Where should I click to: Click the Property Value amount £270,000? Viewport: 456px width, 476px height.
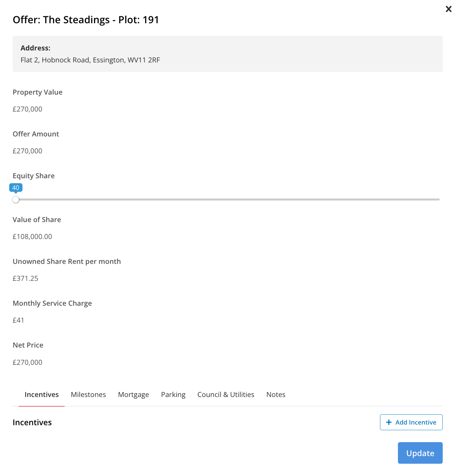coord(28,109)
